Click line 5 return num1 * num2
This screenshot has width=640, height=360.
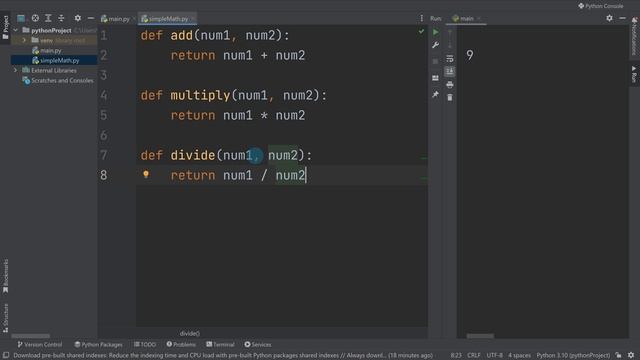[238, 115]
